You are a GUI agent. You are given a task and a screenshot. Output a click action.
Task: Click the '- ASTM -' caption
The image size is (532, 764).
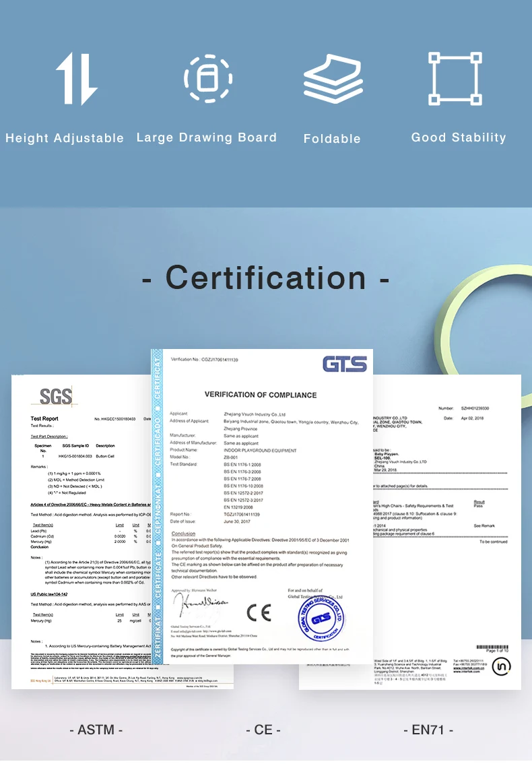point(96,730)
